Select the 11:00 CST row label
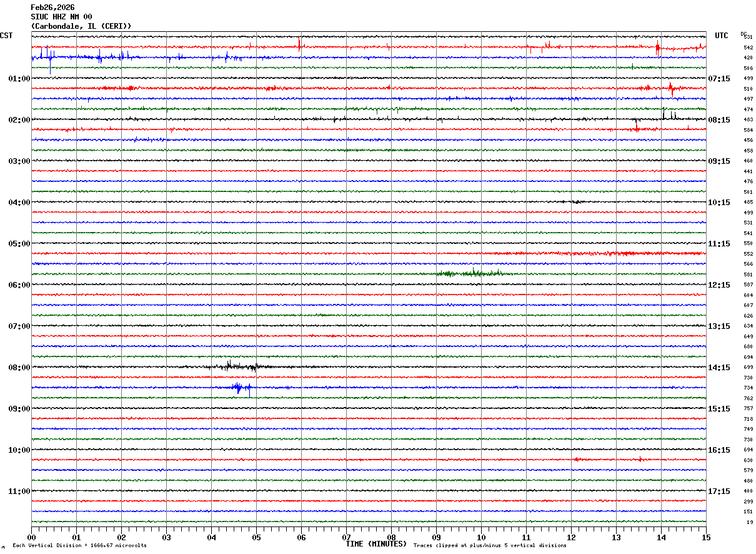 [x=19, y=491]
